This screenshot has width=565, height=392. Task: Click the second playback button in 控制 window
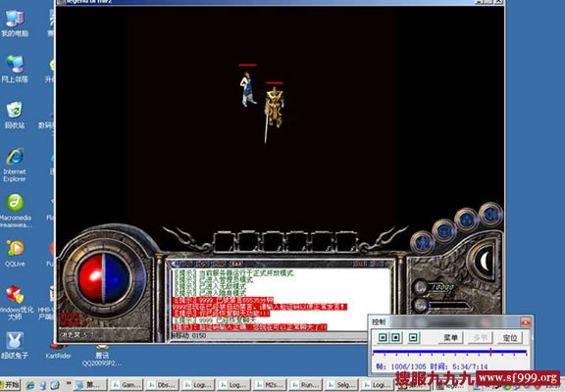point(396,337)
